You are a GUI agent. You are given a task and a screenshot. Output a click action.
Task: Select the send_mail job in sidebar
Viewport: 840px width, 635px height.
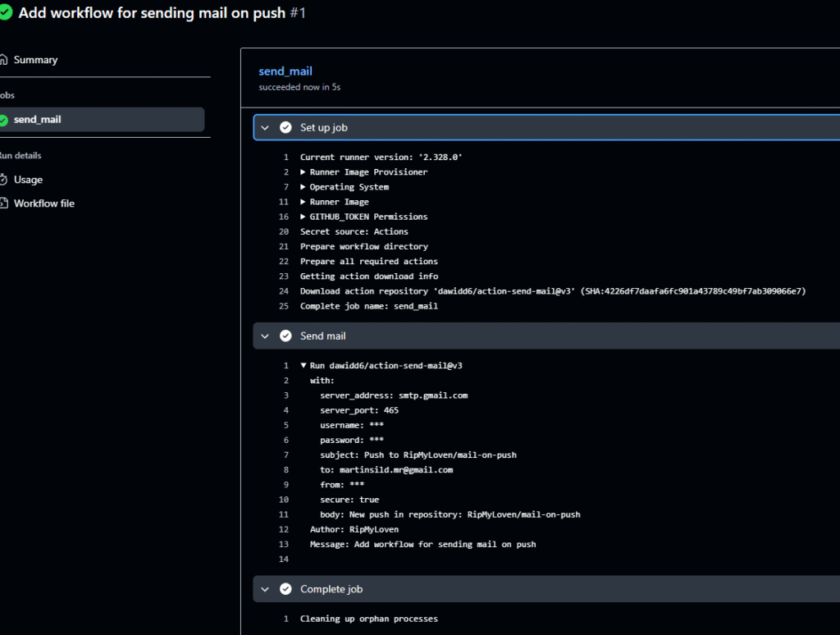(38, 120)
